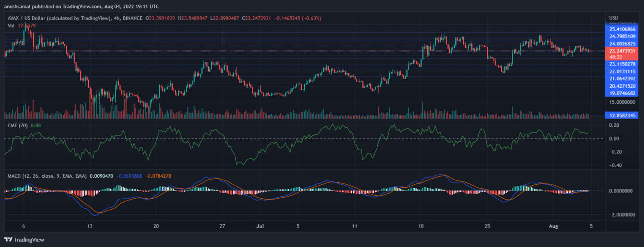Open the USD currency selector on price axis
This screenshot has height=247, width=644.
[x=614, y=18]
